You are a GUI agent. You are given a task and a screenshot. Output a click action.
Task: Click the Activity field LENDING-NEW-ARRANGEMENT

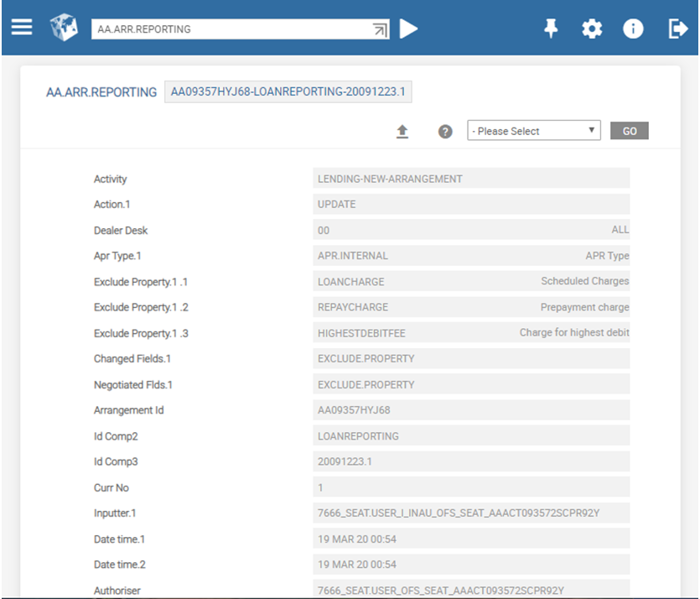click(x=470, y=179)
